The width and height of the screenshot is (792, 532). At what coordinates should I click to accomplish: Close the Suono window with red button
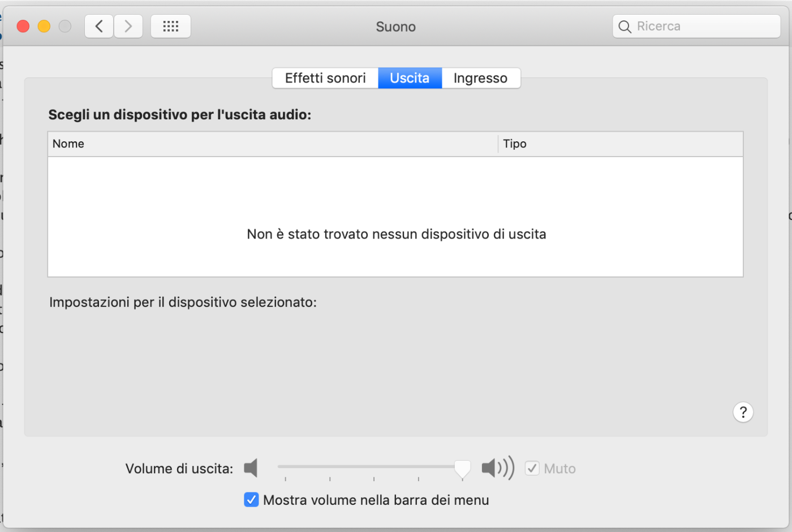(23, 27)
